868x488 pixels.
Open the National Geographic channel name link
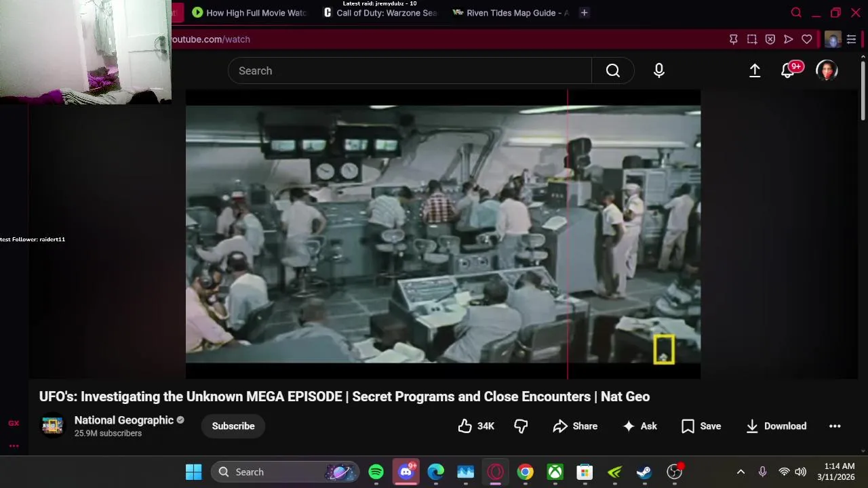pyautogui.click(x=124, y=420)
